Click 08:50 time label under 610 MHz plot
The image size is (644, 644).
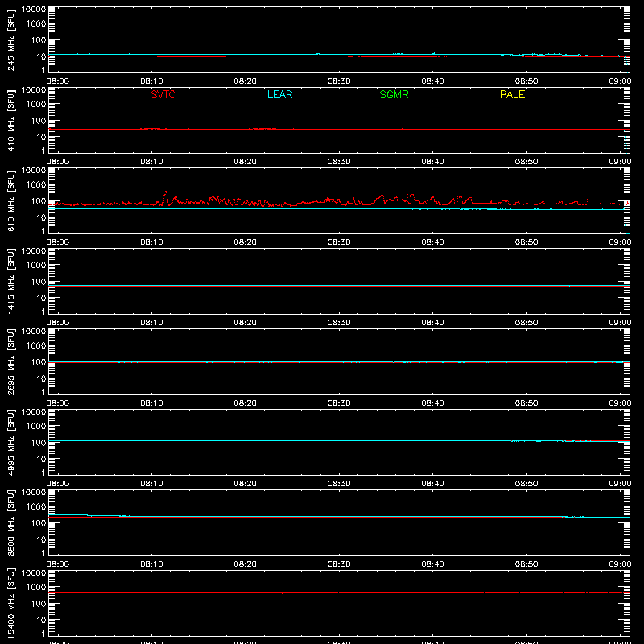coord(526,242)
